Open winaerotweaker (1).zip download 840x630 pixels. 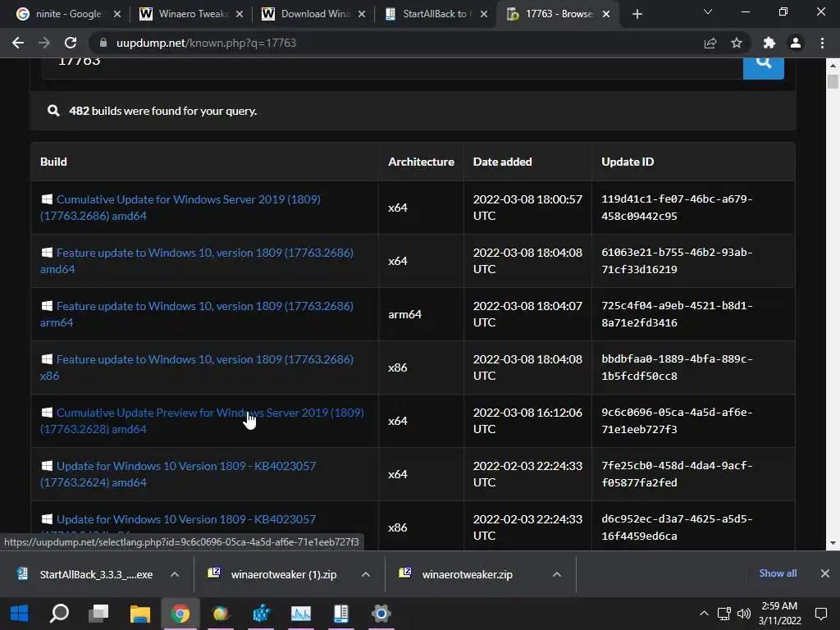[273, 574]
